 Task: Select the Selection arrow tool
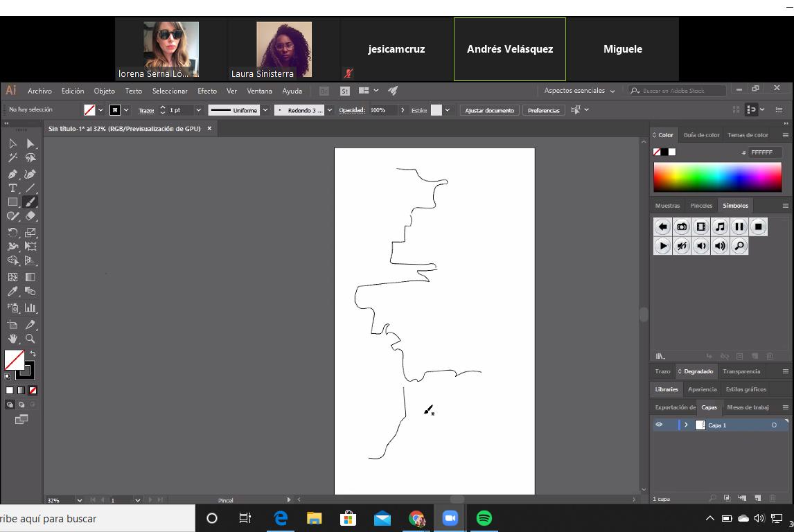(12, 144)
